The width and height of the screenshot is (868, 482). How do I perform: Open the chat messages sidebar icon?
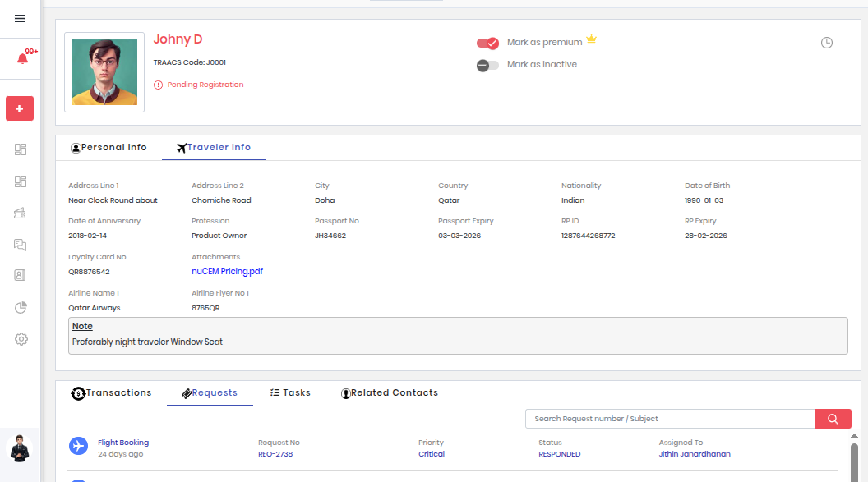21,245
